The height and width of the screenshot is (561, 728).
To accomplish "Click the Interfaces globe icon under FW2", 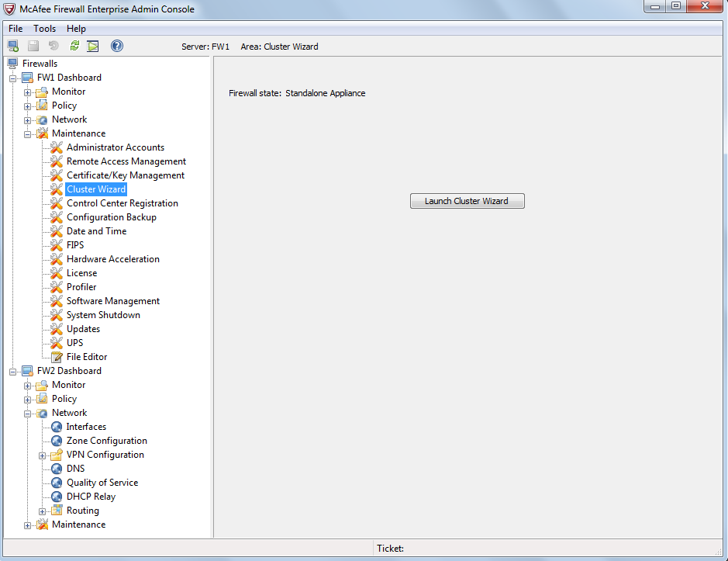I will coord(57,427).
